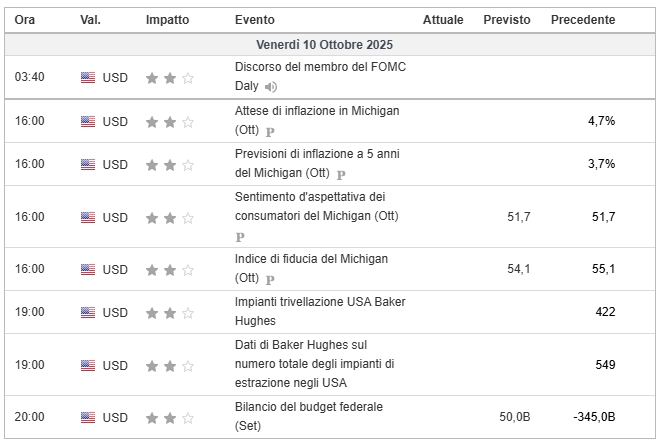Click the US flag in the 03:40 FOMC row
This screenshot has height=446, width=660.
88,77
